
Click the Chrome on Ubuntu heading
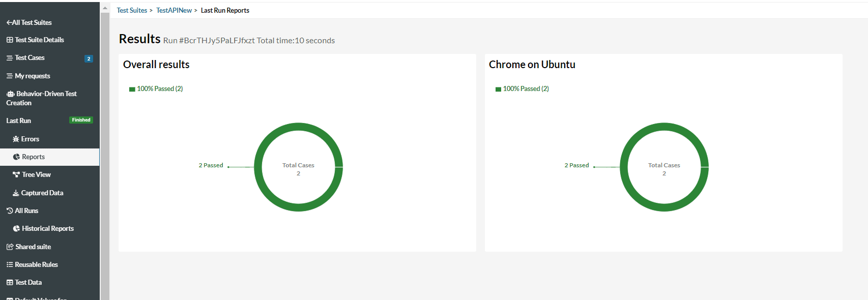[532, 65]
